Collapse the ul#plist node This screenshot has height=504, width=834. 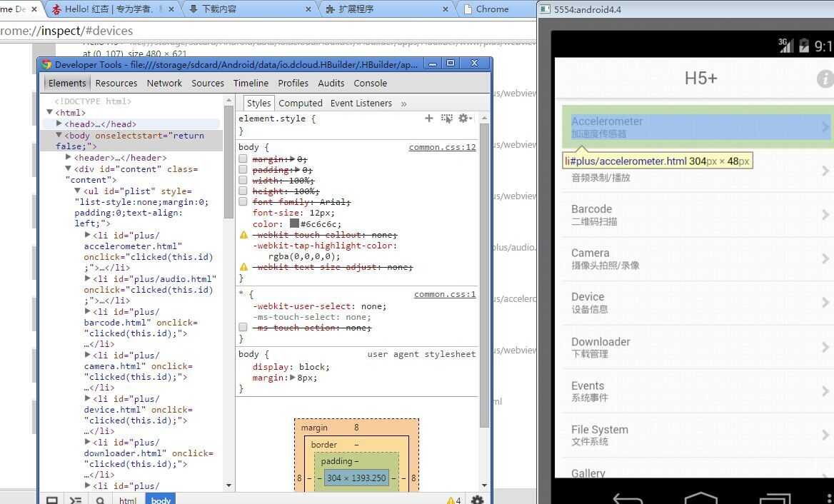pos(78,191)
